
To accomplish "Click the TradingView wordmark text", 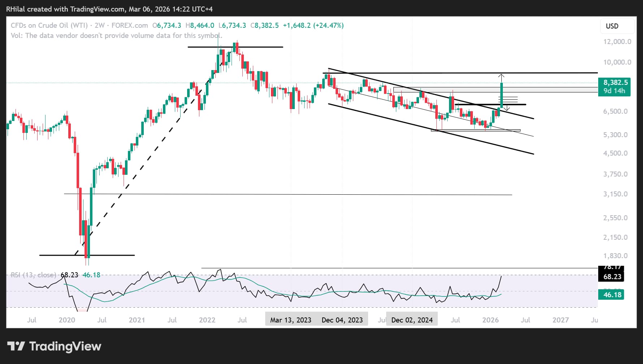I will (65, 346).
